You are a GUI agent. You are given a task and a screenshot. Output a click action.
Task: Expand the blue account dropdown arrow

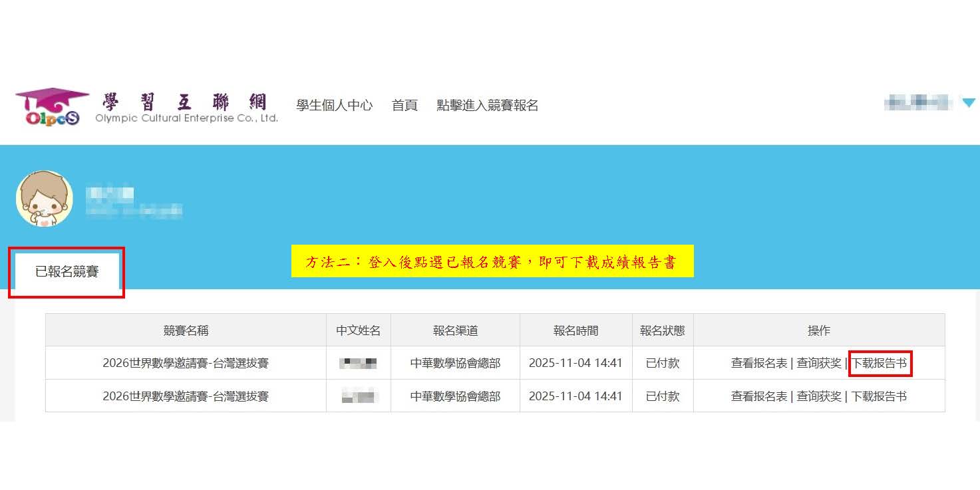[968, 103]
